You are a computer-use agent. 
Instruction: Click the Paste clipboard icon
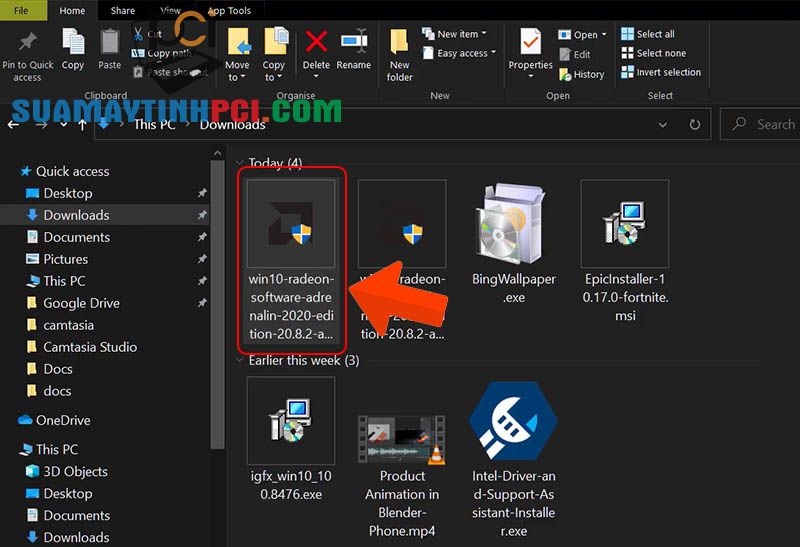click(x=109, y=42)
